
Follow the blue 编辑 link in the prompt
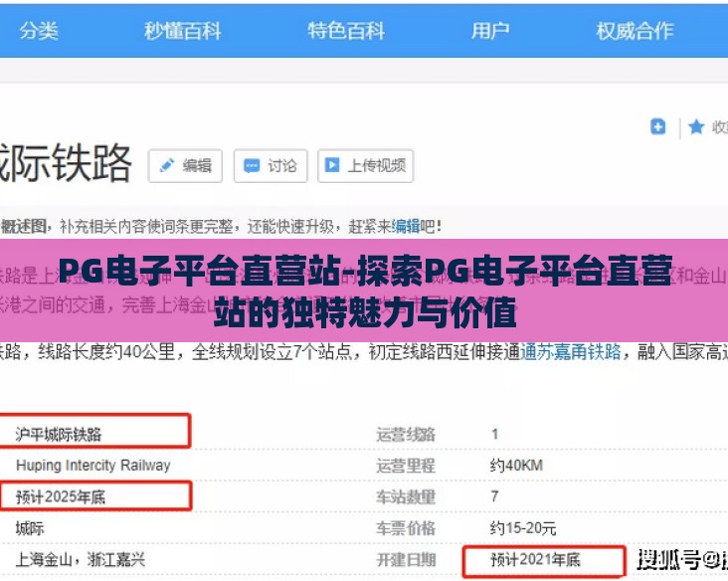(406, 226)
